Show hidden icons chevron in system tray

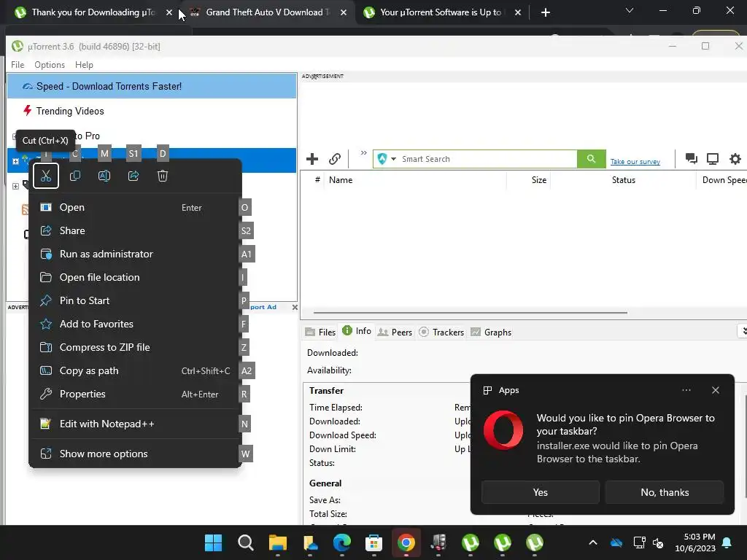click(592, 542)
